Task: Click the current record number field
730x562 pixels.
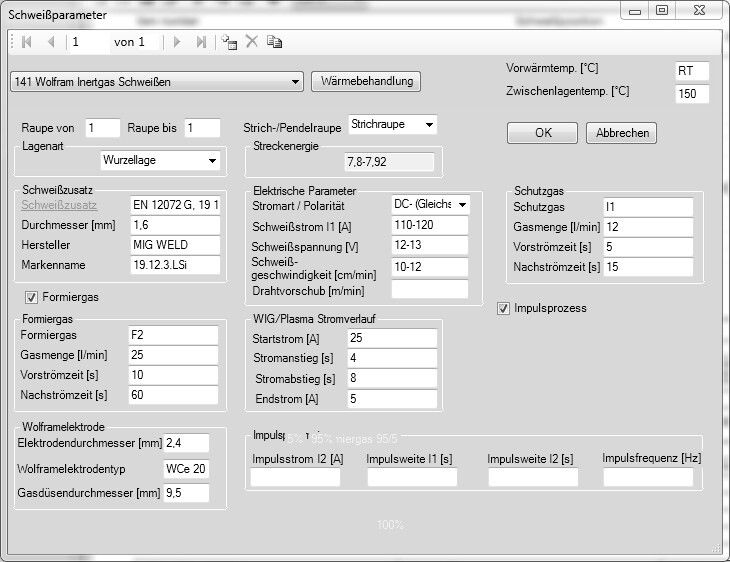Action: click(88, 42)
